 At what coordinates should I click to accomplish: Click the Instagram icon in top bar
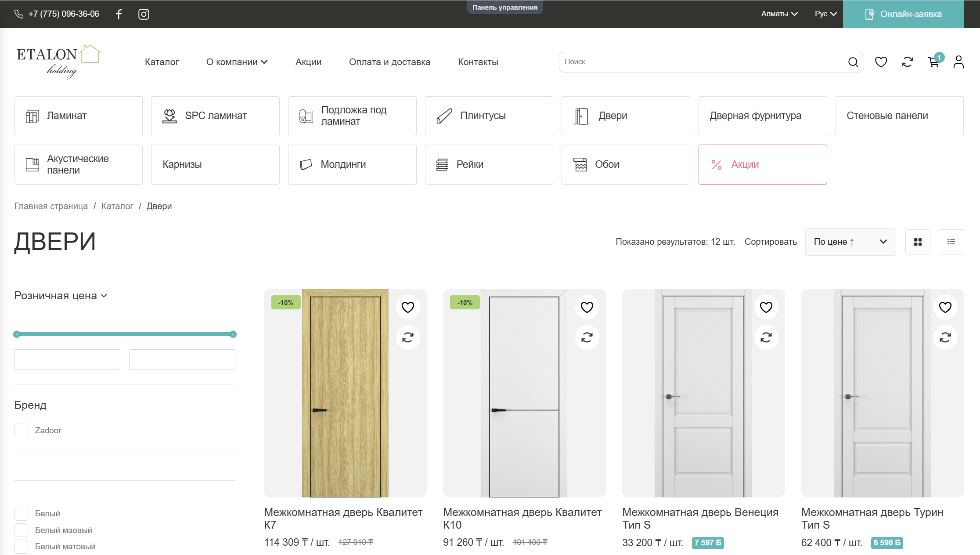tap(144, 14)
